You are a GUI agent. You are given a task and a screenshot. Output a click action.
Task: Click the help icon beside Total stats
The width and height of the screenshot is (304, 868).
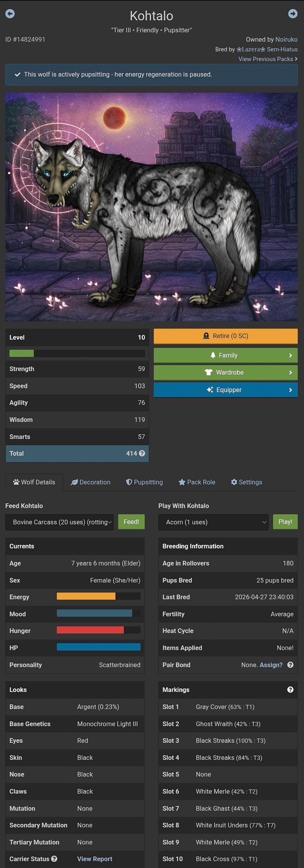point(142,453)
